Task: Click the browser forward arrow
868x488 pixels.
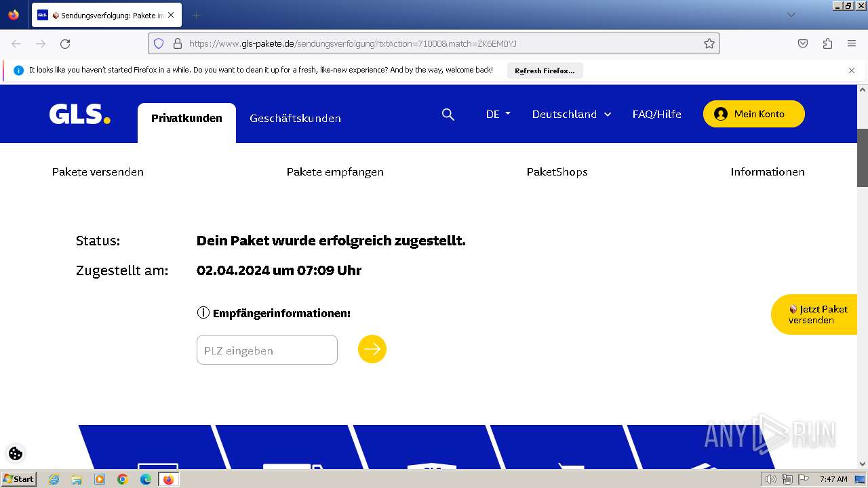Action: (41, 43)
